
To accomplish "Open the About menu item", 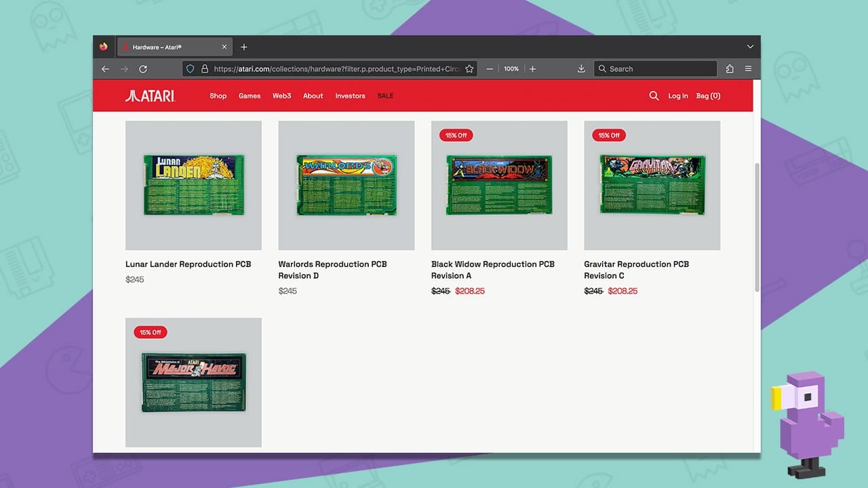I will (313, 96).
